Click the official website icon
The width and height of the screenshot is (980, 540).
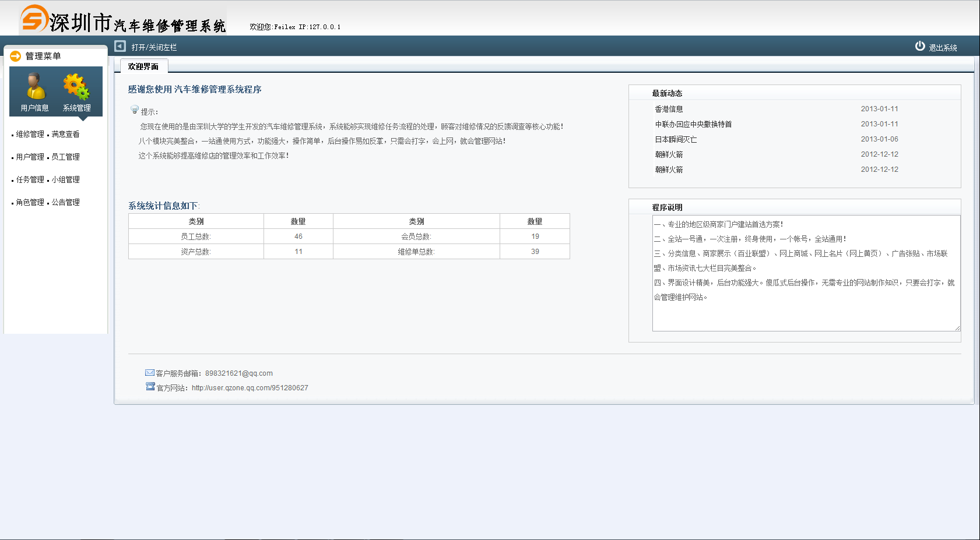point(150,387)
